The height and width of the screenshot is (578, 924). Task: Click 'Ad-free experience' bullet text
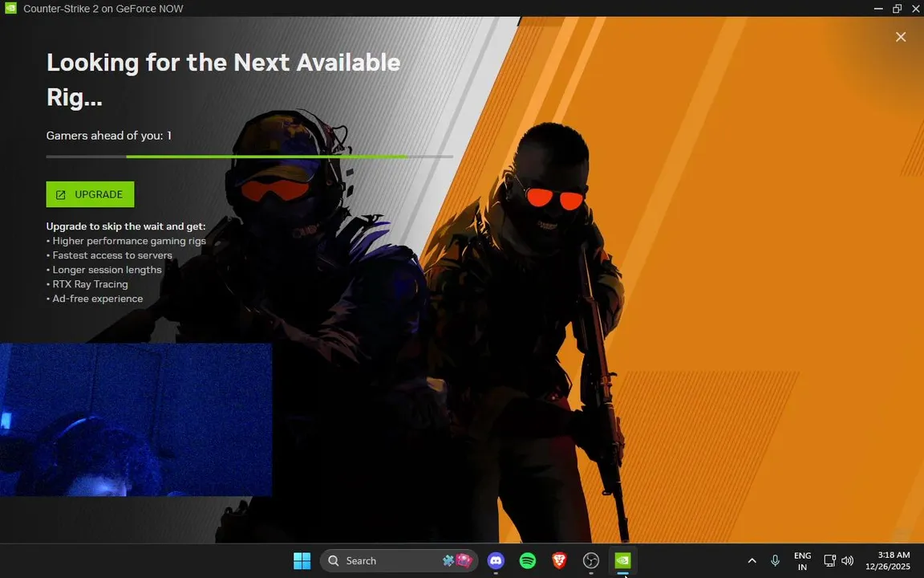[97, 299]
